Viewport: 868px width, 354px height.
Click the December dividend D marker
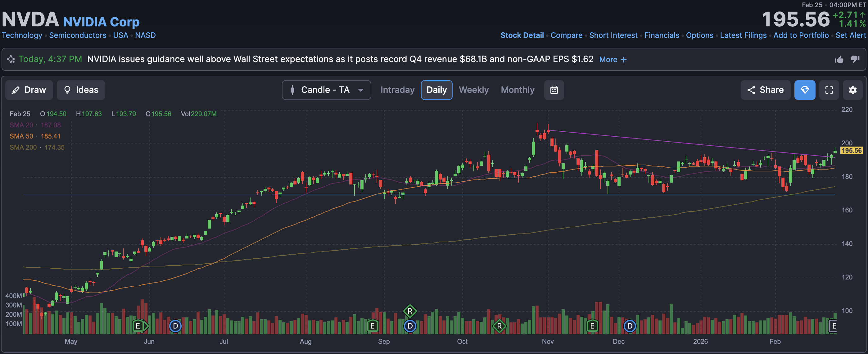[630, 326]
